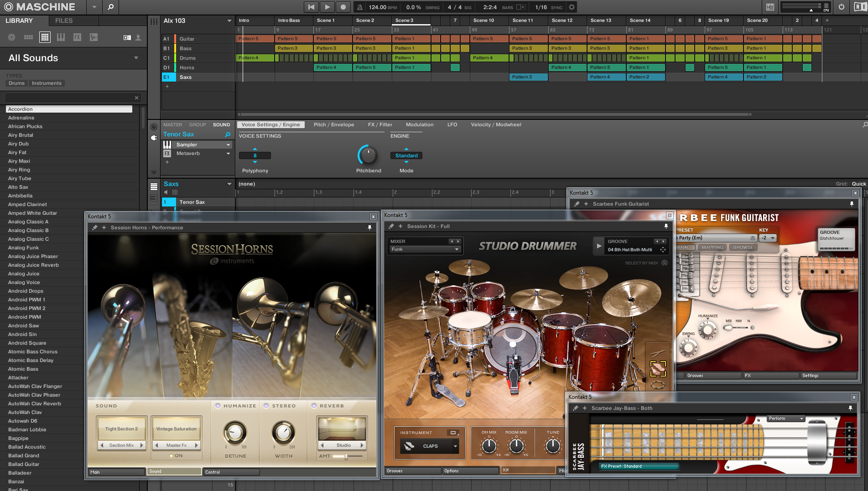Filter the Library by Drums type tag
The width and height of the screenshot is (868, 491).
(16, 83)
